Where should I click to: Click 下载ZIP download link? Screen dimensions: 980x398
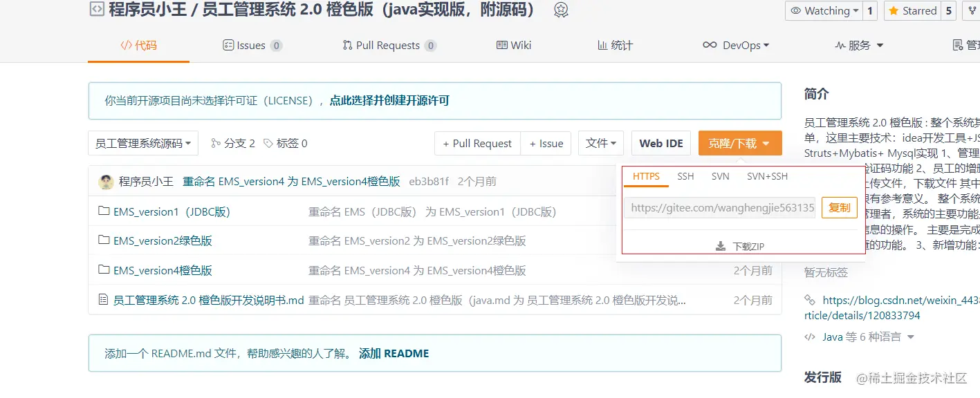point(740,246)
